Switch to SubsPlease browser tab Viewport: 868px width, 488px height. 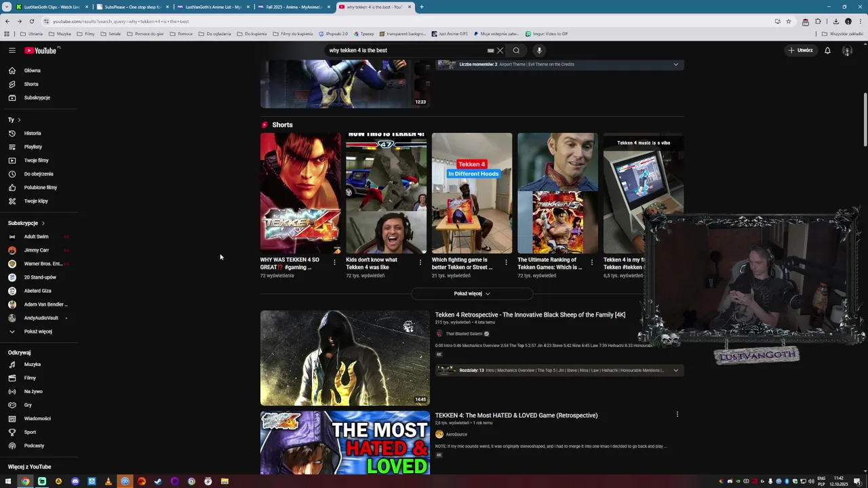pyautogui.click(x=132, y=7)
